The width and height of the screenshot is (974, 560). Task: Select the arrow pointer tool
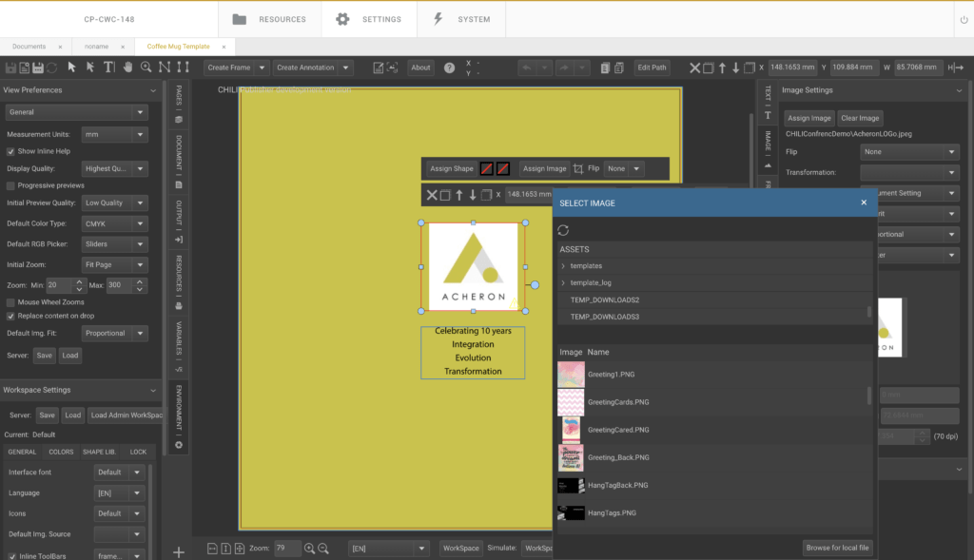(x=71, y=68)
